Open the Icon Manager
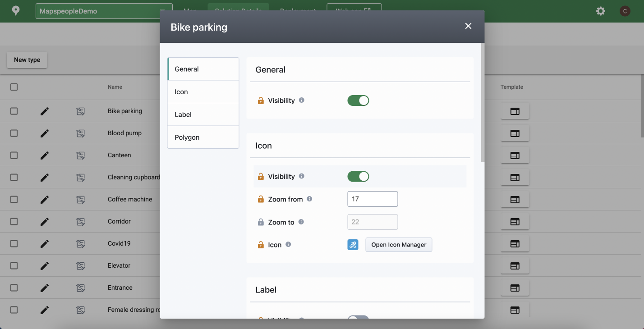This screenshot has height=329, width=644. 398,244
